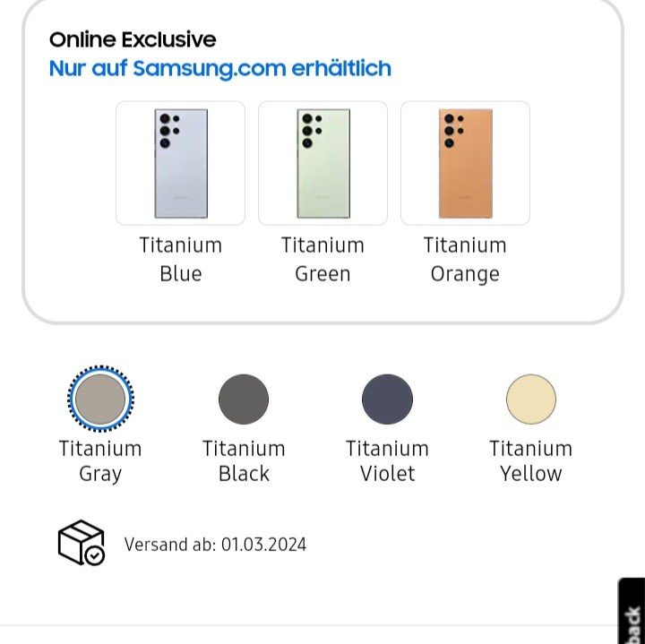Click the 'Titanium Gray' text label
The width and height of the screenshot is (645, 644).
[100, 461]
